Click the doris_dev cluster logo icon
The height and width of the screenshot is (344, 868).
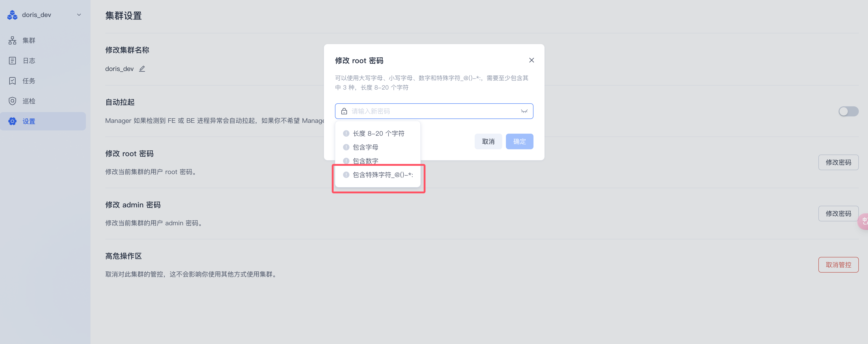point(12,15)
